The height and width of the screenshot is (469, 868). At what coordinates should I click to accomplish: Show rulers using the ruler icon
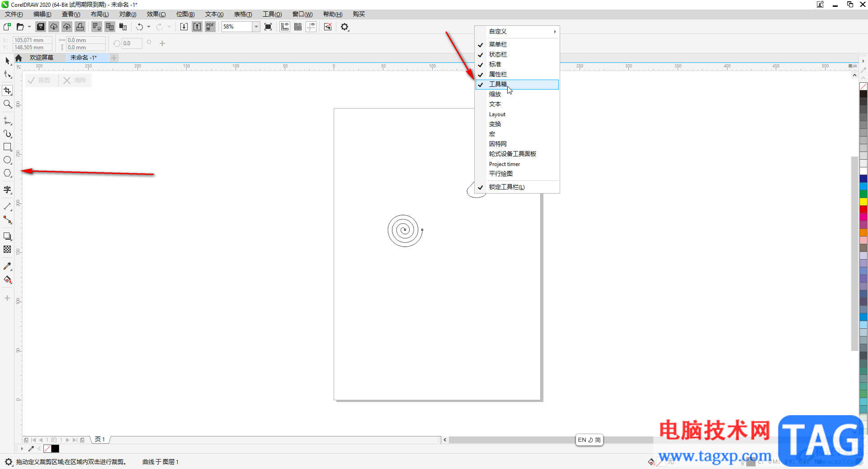pyautogui.click(x=285, y=27)
